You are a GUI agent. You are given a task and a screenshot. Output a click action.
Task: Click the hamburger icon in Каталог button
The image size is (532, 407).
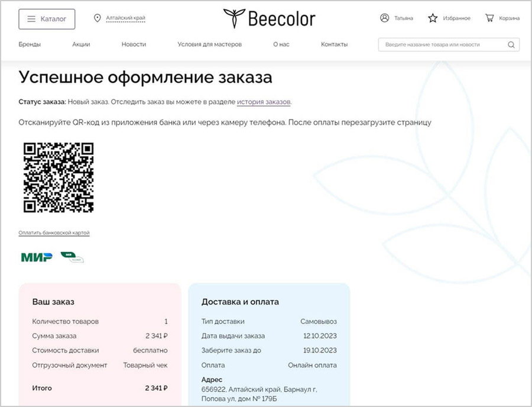tap(31, 19)
